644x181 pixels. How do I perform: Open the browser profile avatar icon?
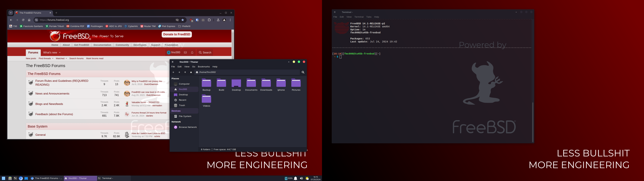click(224, 20)
